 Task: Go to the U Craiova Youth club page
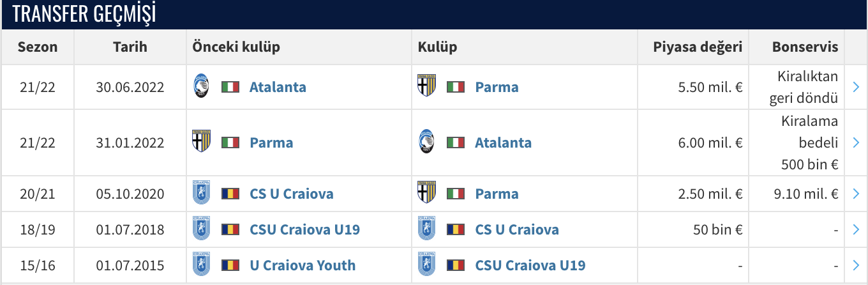pos(303,265)
